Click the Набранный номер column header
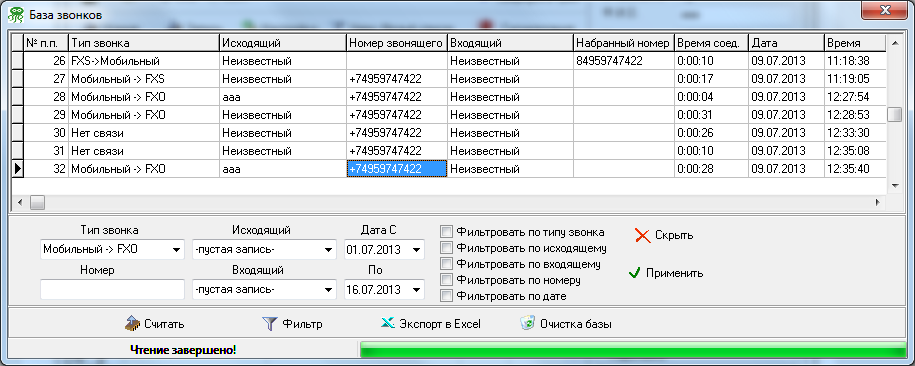This screenshot has width=915, height=366. tap(623, 43)
